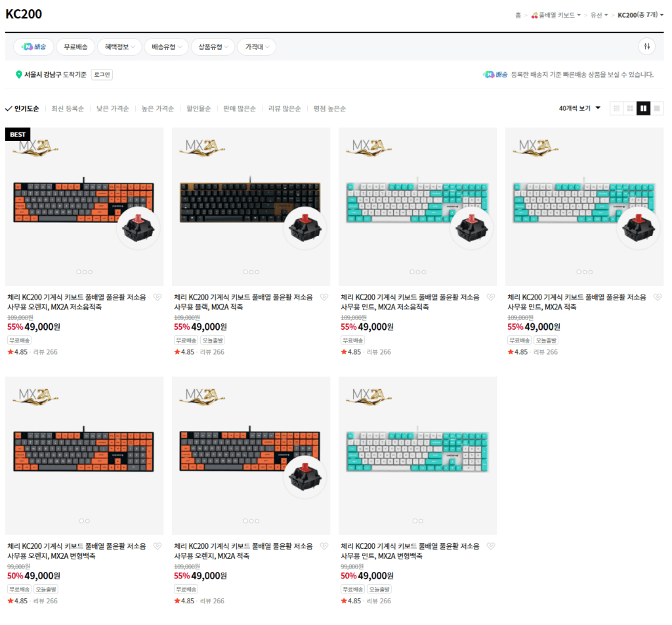The width and height of the screenshot is (672, 625).
Task: Expand the 혜택정보 filter dropdown
Action: tap(119, 47)
